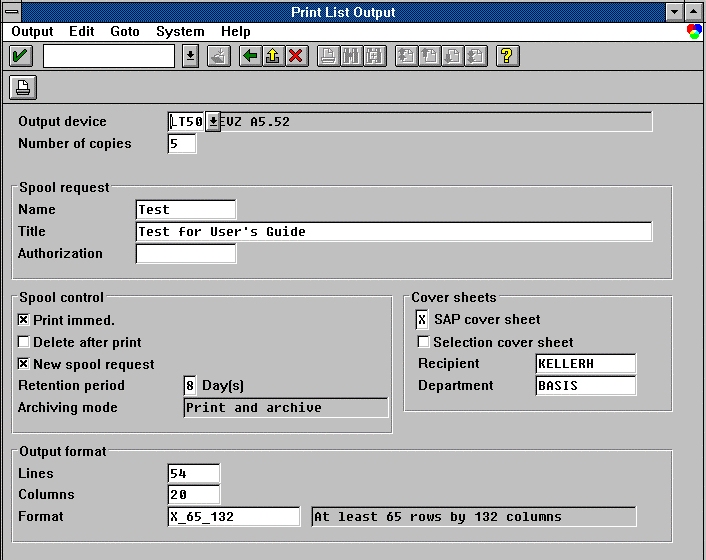Click the green Back arrow icon

pyautogui.click(x=250, y=56)
